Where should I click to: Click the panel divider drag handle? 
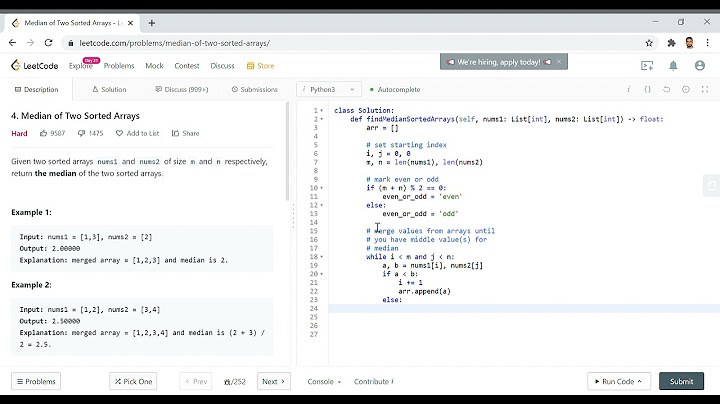pyautogui.click(x=293, y=216)
